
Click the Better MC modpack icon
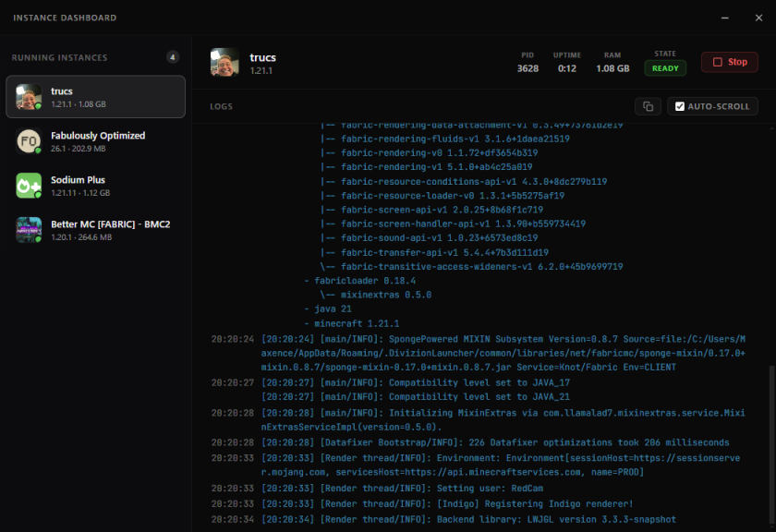[29, 230]
